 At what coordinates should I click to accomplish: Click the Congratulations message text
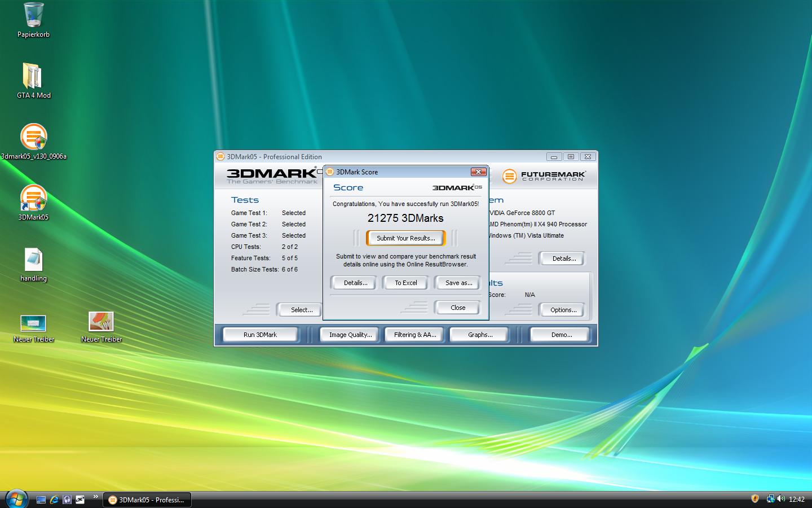pyautogui.click(x=405, y=204)
